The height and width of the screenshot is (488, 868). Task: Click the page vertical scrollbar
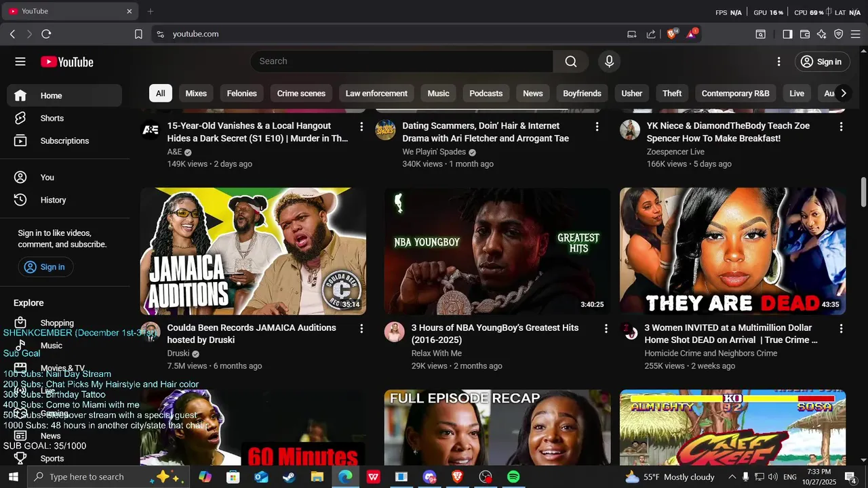click(863, 192)
